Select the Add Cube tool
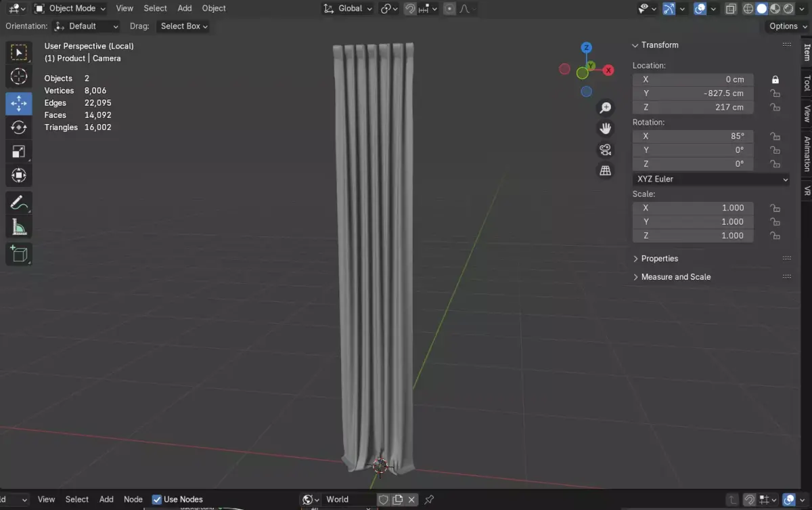 tap(19, 254)
